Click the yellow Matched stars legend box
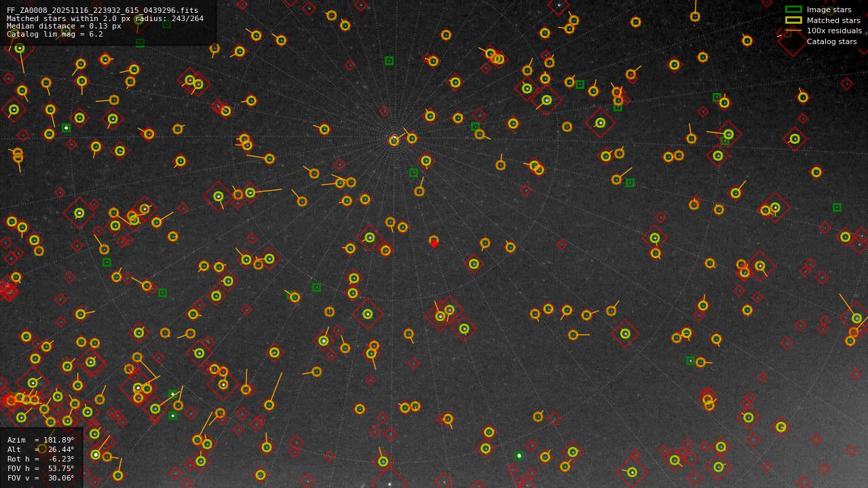Viewport: 868px width, 488px height. pyautogui.click(x=793, y=20)
